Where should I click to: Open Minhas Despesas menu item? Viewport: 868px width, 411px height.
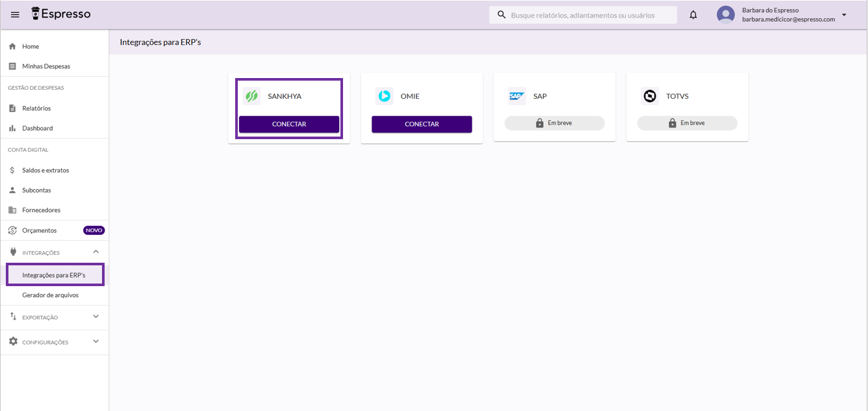55,66
